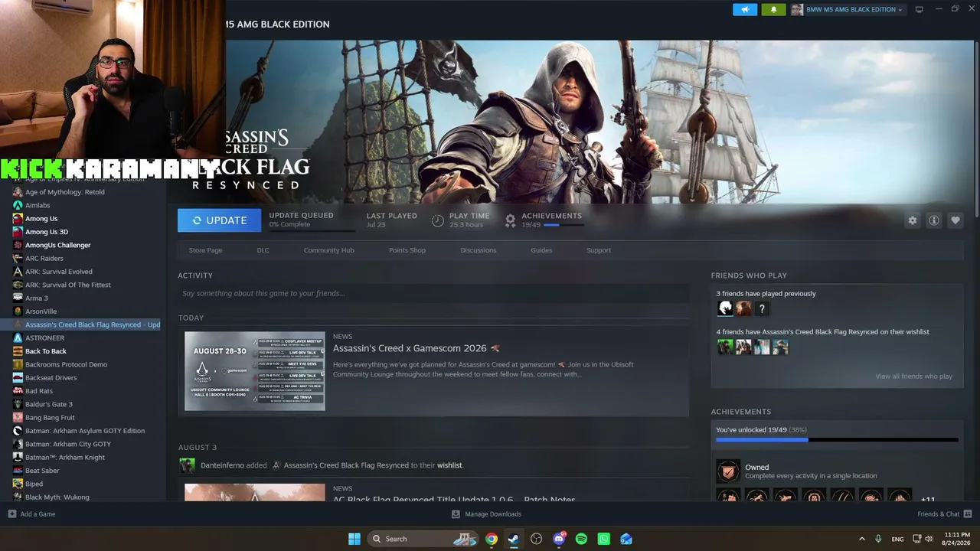Image resolution: width=980 pixels, height=551 pixels.
Task: Click 'Add a Game' at the bottom left
Action: [32, 514]
